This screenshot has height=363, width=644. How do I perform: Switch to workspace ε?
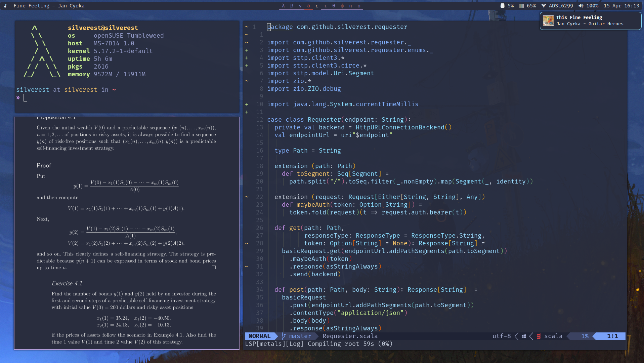coord(317,6)
